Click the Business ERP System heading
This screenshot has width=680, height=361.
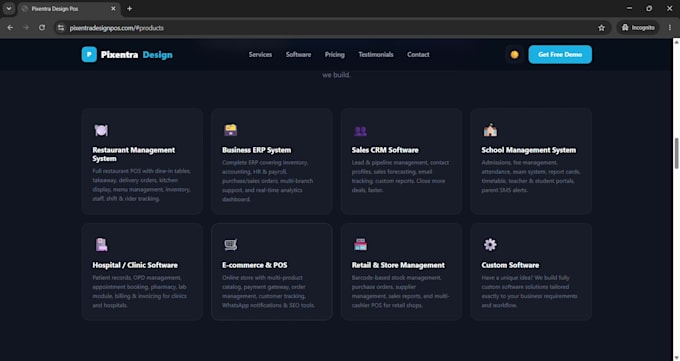(x=256, y=150)
